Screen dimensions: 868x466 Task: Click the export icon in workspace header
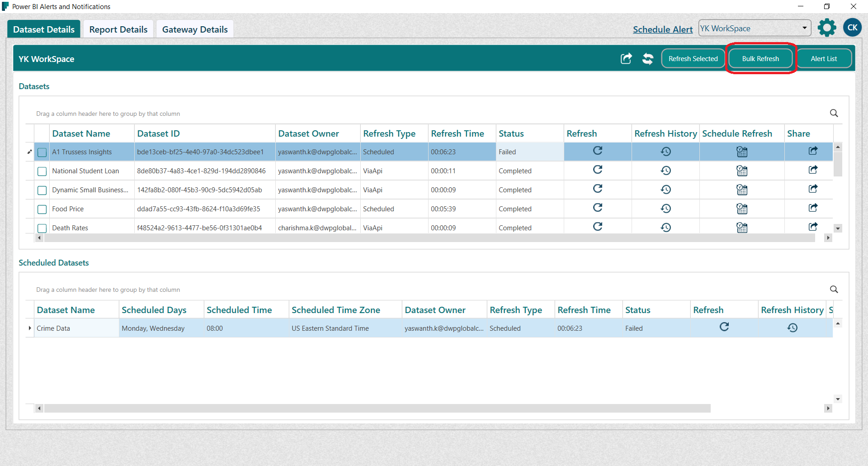[x=626, y=58]
